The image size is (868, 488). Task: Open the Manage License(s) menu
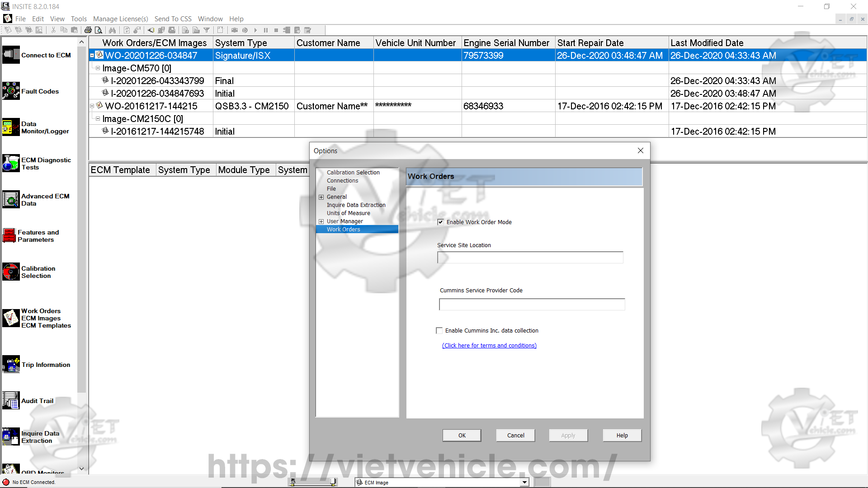(x=120, y=19)
